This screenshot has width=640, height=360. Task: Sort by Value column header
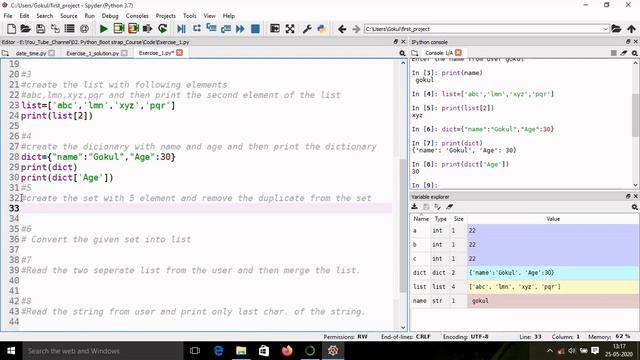[553, 219]
